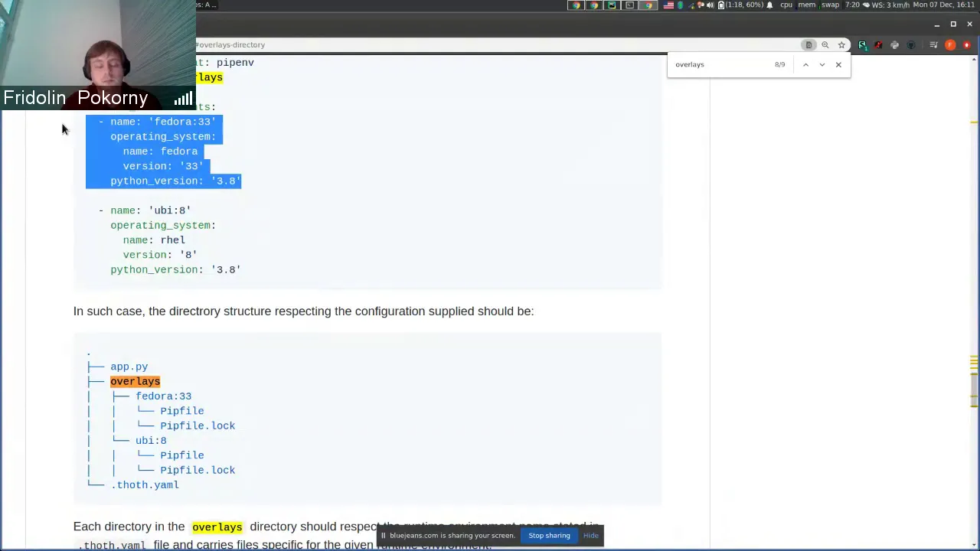Click the mem monitor label

coord(807,5)
